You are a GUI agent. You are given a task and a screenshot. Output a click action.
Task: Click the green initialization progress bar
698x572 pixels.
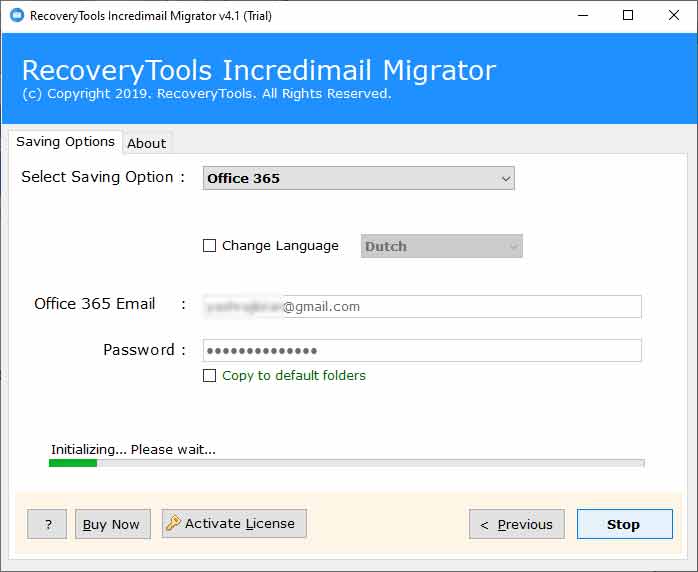346,463
